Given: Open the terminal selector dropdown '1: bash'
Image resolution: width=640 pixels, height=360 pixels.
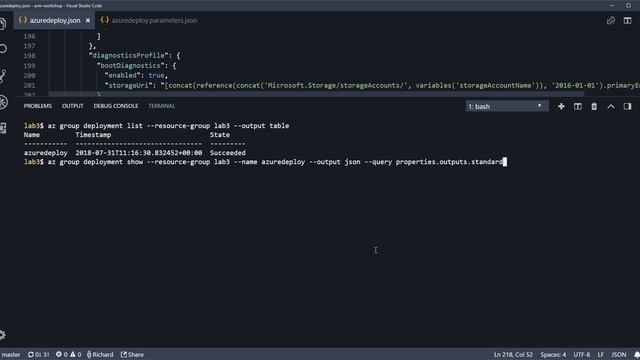Looking at the screenshot, I should point(507,107).
